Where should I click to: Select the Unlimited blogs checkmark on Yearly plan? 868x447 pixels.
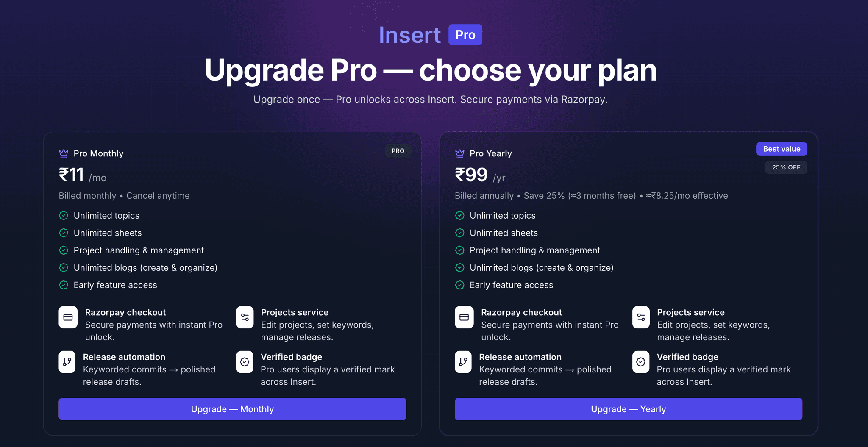point(460,267)
